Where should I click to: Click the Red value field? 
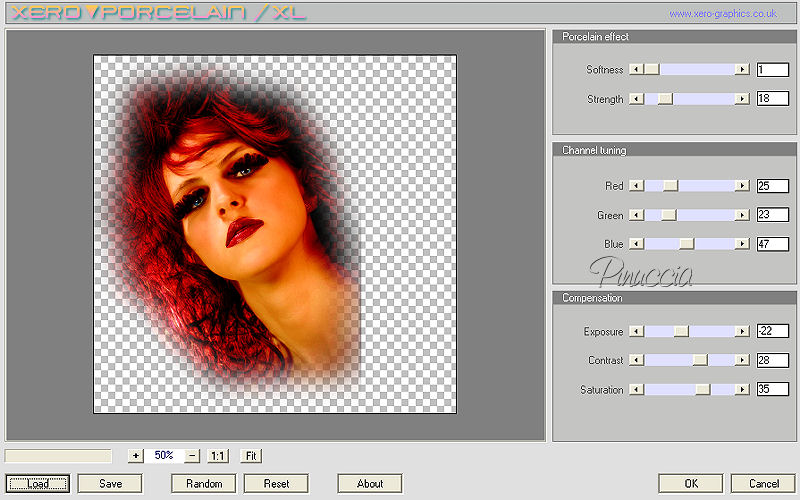pyautogui.click(x=772, y=186)
